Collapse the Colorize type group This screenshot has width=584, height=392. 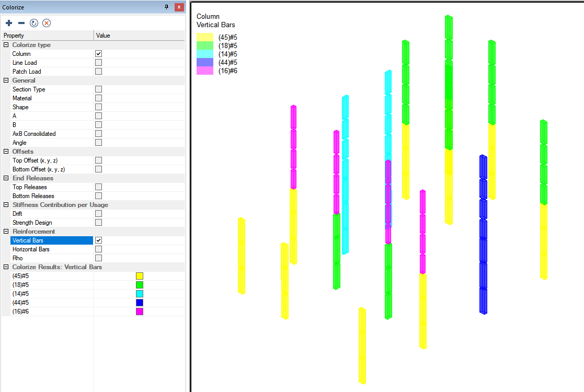click(6, 45)
